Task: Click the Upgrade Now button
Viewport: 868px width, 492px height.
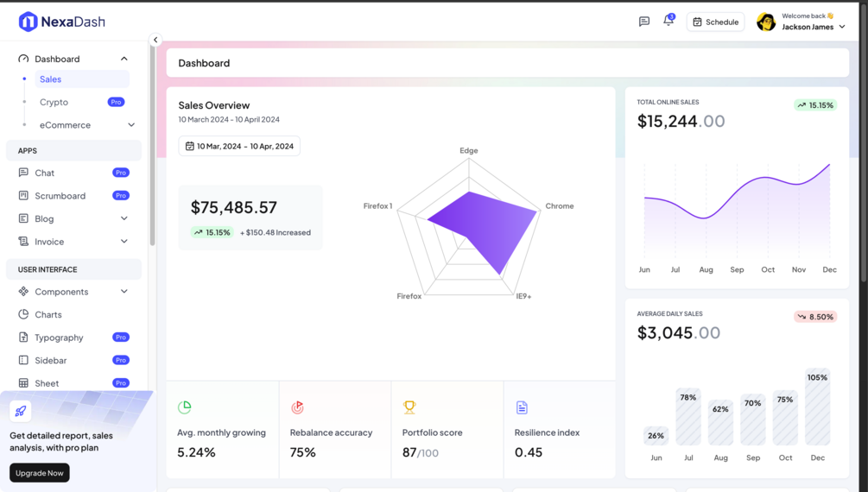Action: (x=40, y=473)
